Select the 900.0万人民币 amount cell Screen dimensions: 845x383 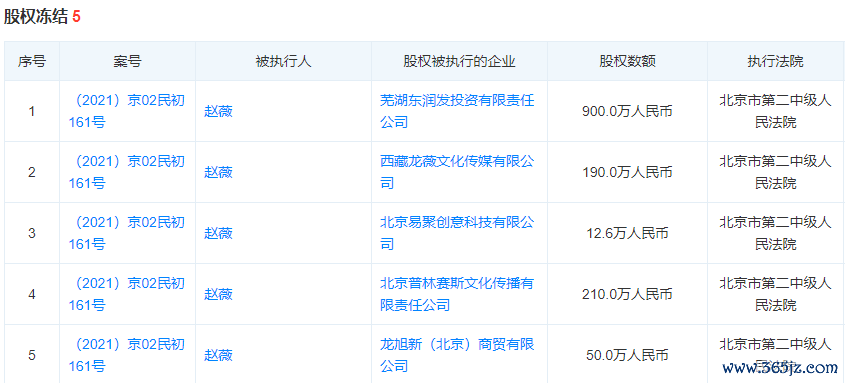coord(627,112)
